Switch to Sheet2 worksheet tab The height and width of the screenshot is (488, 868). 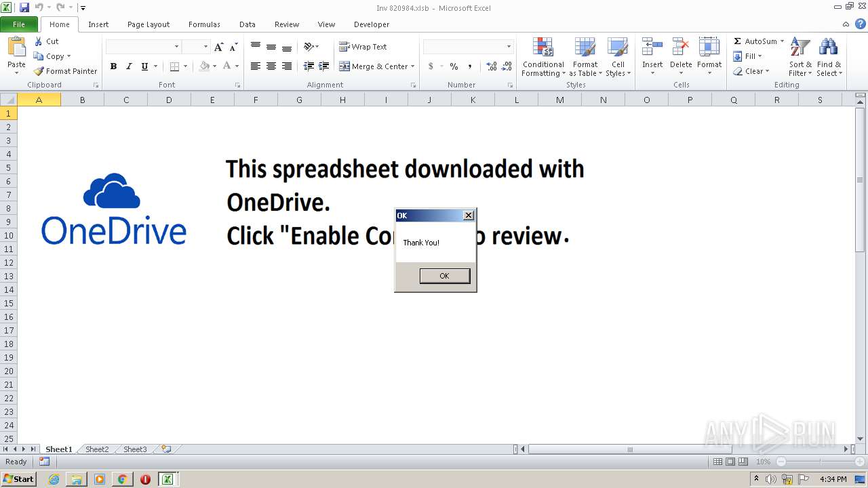click(x=96, y=449)
